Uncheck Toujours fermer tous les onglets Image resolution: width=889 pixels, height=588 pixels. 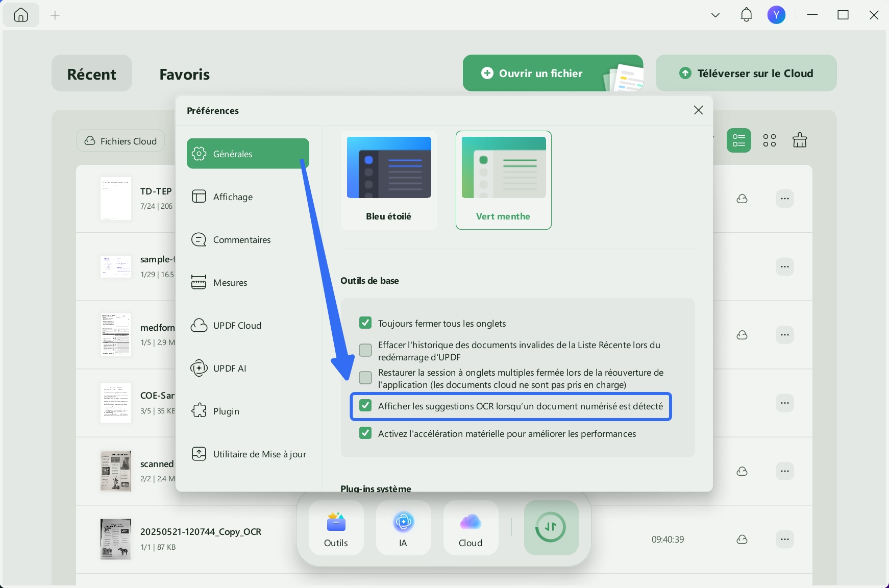[x=365, y=323]
